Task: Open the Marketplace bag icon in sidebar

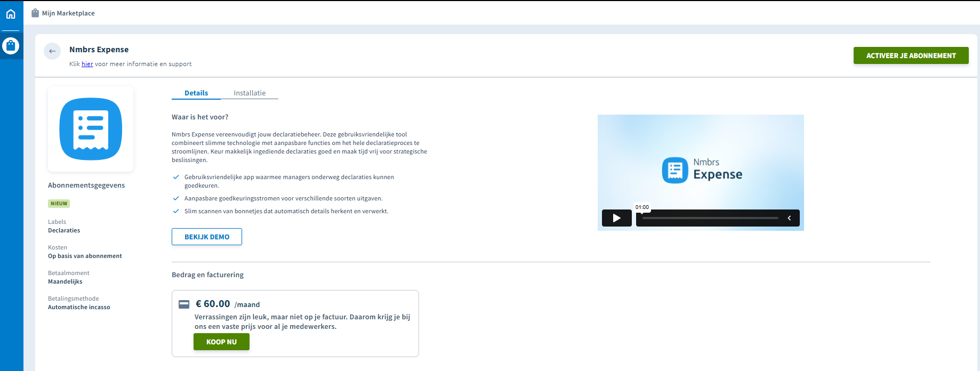Action: click(11, 46)
